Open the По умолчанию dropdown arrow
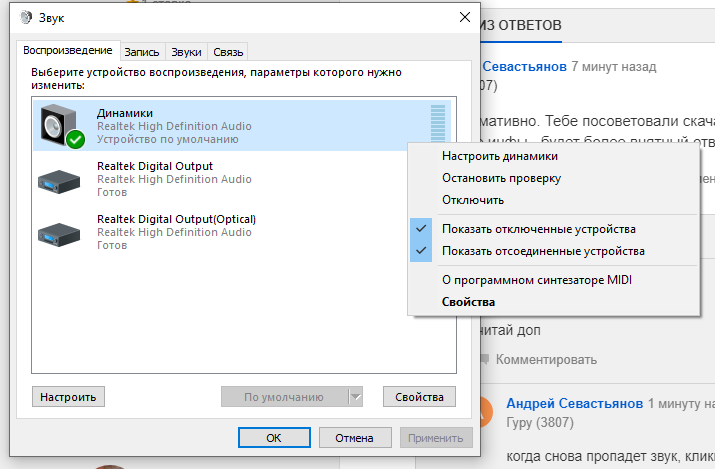The width and height of the screenshot is (715, 469). tap(356, 397)
